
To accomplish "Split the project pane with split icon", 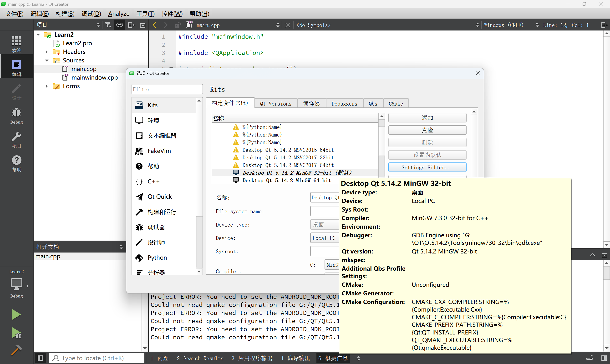I will (x=132, y=25).
